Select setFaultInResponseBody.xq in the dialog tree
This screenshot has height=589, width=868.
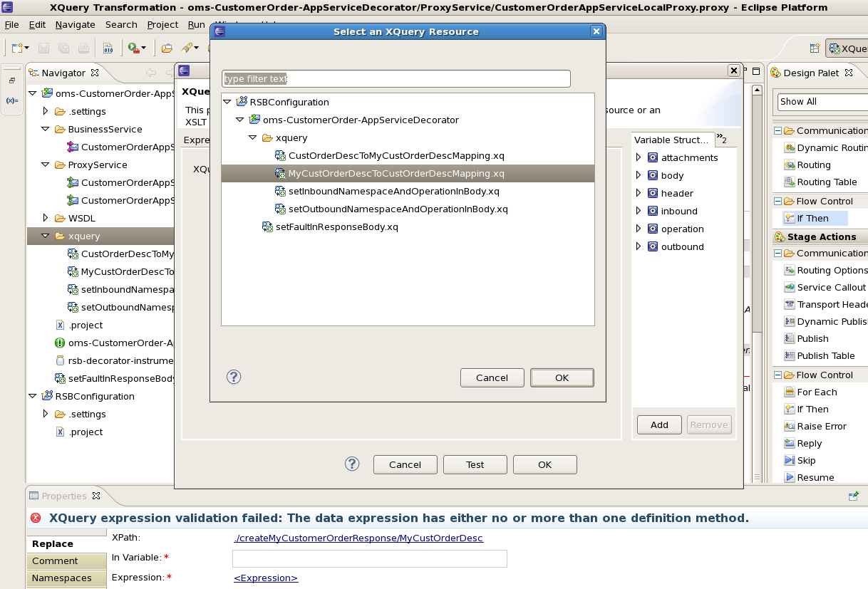pos(336,226)
